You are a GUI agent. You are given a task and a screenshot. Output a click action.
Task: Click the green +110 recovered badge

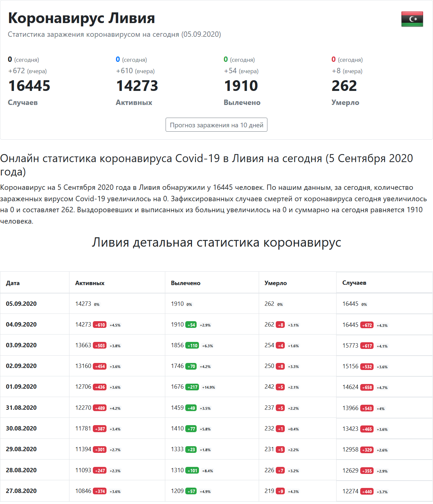tap(192, 346)
